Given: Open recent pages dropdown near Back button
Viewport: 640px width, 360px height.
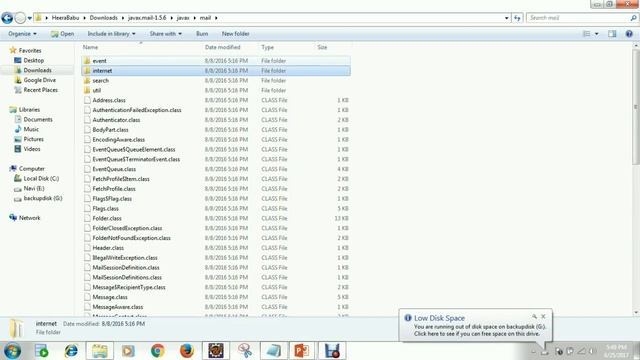Looking at the screenshot, I should click(29, 18).
